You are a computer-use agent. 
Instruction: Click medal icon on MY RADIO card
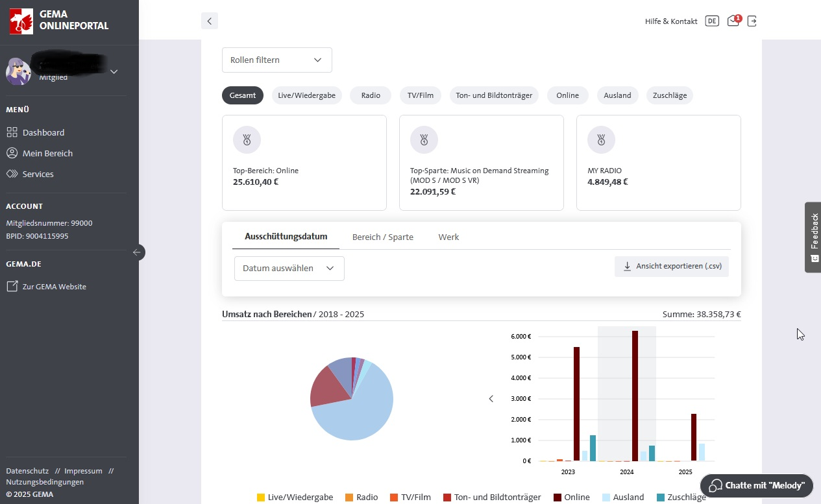coord(601,139)
